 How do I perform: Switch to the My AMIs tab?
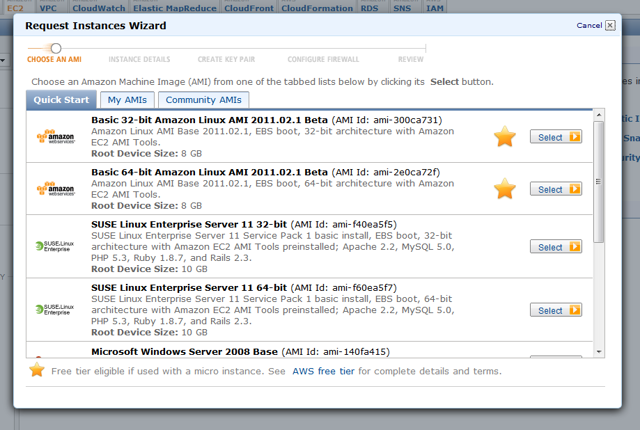(x=127, y=100)
